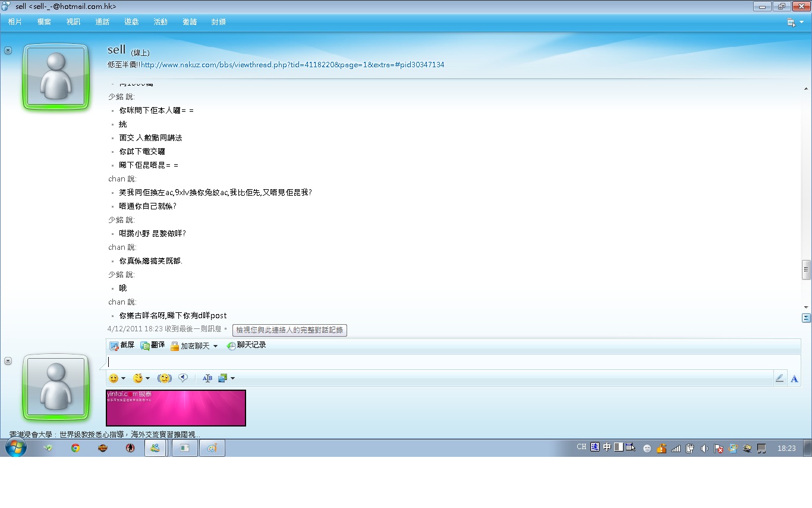812x508 pixels.
Task: Click the contact's display picture
Action: coord(56,77)
